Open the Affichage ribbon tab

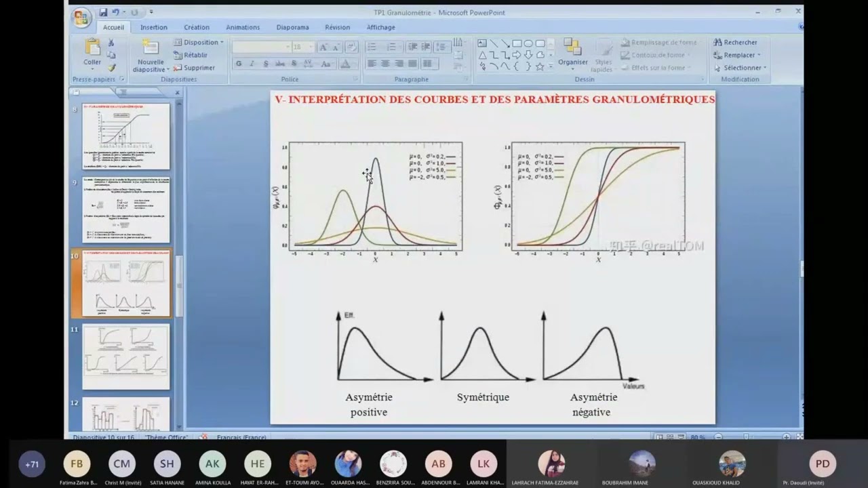coord(381,27)
